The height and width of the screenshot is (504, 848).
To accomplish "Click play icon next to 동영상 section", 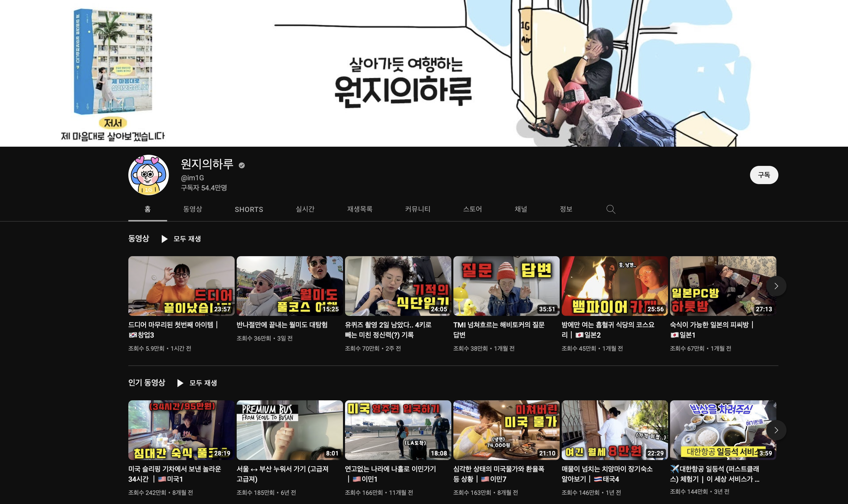I will coord(165,239).
